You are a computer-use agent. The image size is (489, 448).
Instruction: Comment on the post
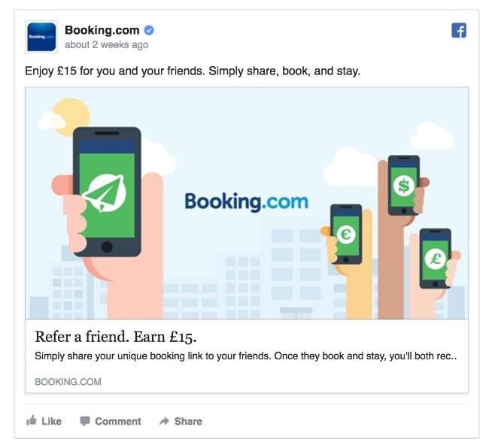(x=111, y=421)
